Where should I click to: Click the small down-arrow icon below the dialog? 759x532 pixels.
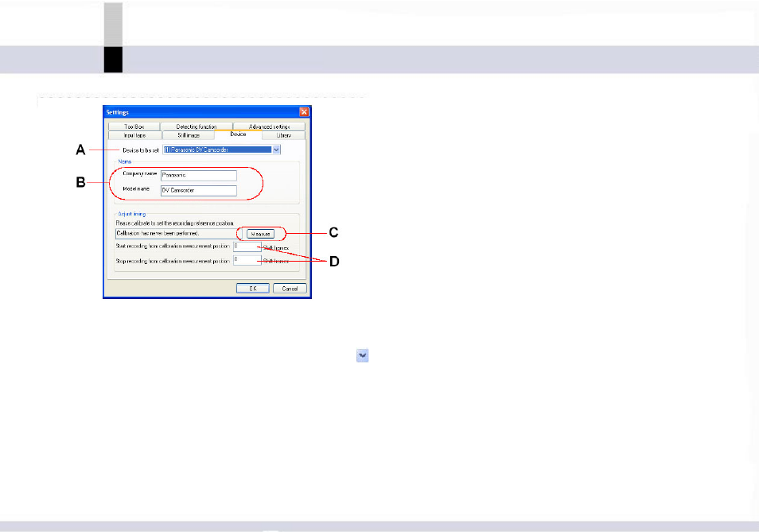[363, 355]
